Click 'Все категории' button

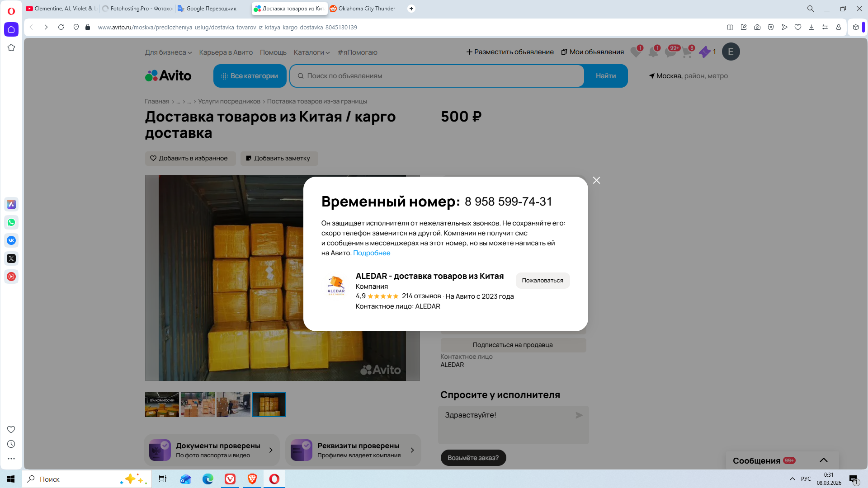250,76
